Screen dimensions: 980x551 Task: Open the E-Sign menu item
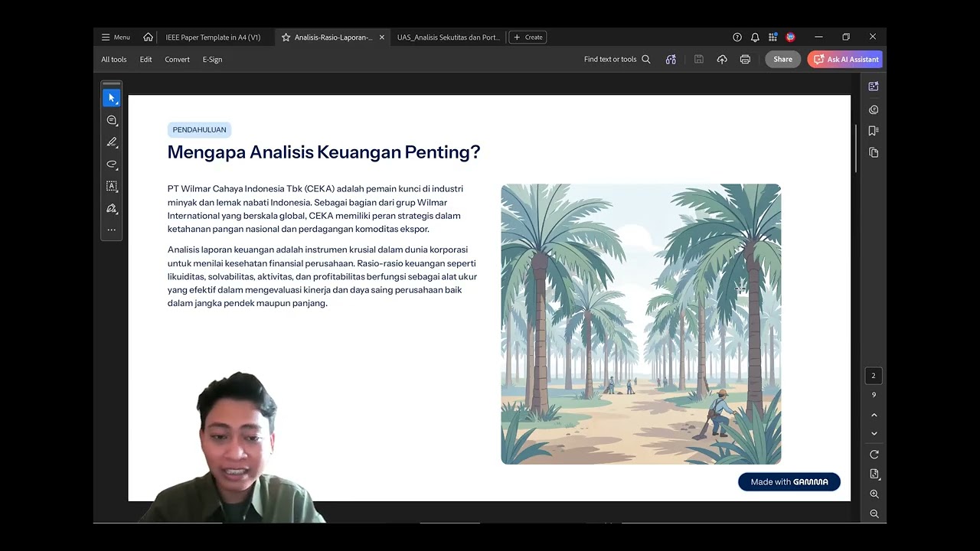click(212, 60)
